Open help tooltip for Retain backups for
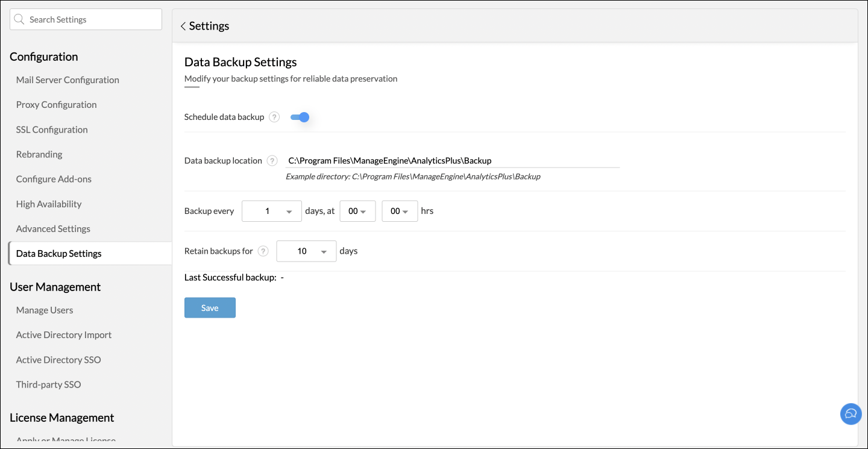This screenshot has height=449, width=868. (x=263, y=251)
